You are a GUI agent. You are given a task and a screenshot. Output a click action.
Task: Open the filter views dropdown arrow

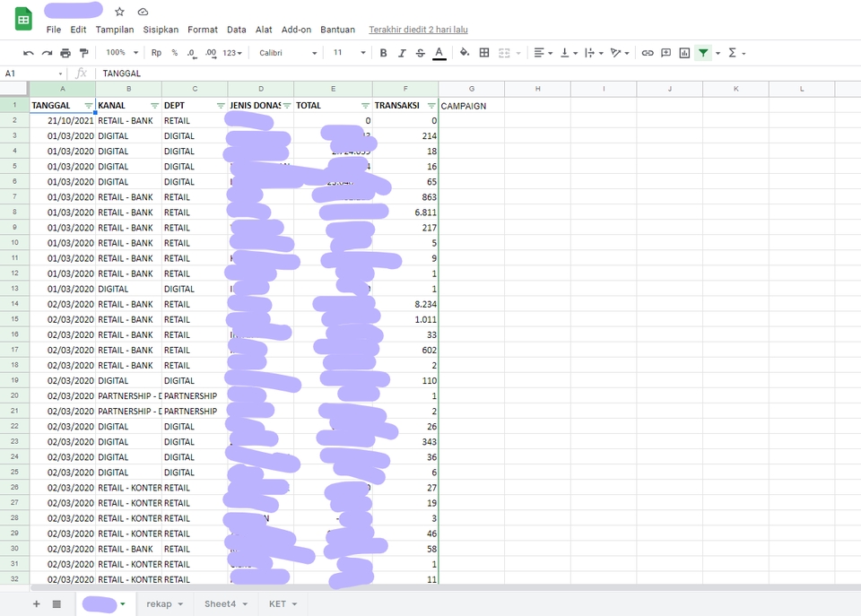[x=717, y=53]
